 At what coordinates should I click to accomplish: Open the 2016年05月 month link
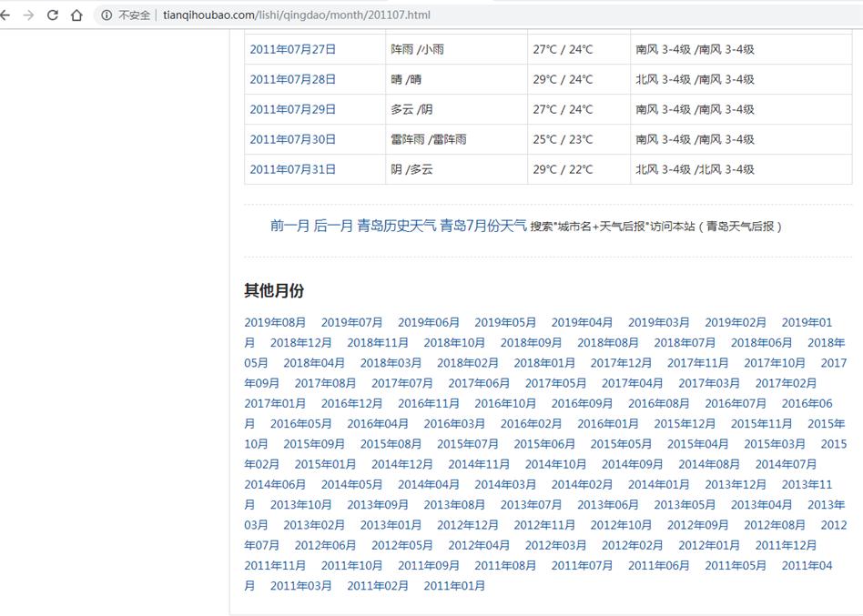click(301, 423)
